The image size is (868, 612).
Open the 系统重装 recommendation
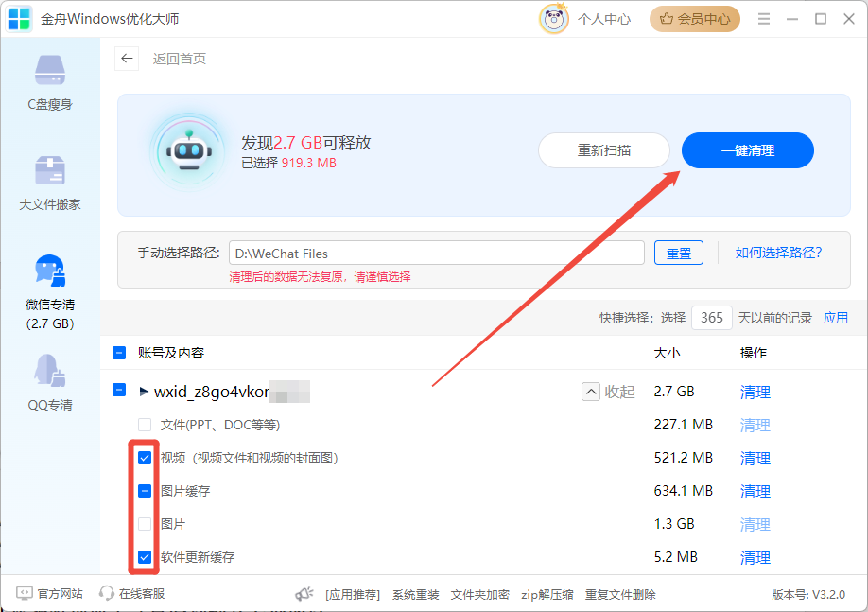pyautogui.click(x=416, y=595)
